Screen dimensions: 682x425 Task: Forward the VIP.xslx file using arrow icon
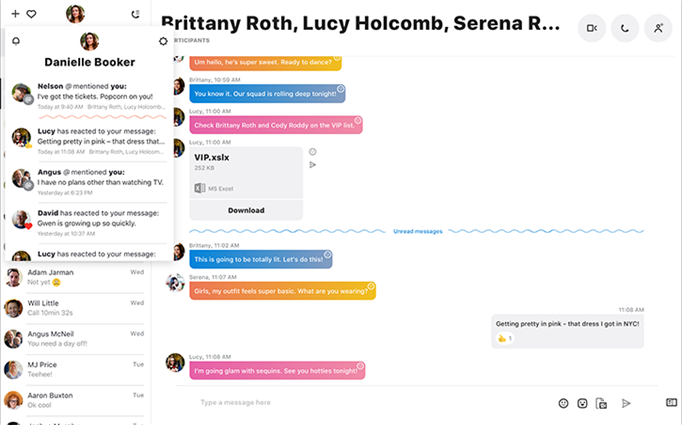point(312,165)
